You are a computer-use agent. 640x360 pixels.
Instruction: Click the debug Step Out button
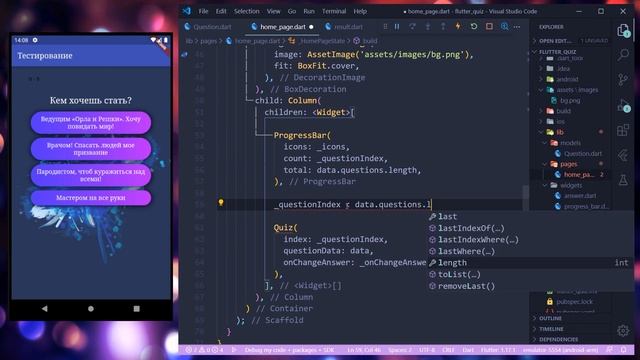point(443,27)
